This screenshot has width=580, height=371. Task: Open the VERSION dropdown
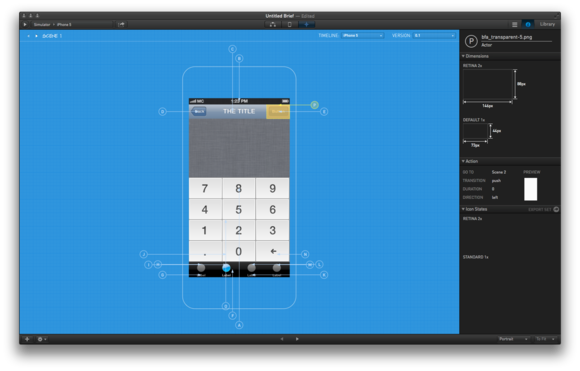(x=434, y=36)
